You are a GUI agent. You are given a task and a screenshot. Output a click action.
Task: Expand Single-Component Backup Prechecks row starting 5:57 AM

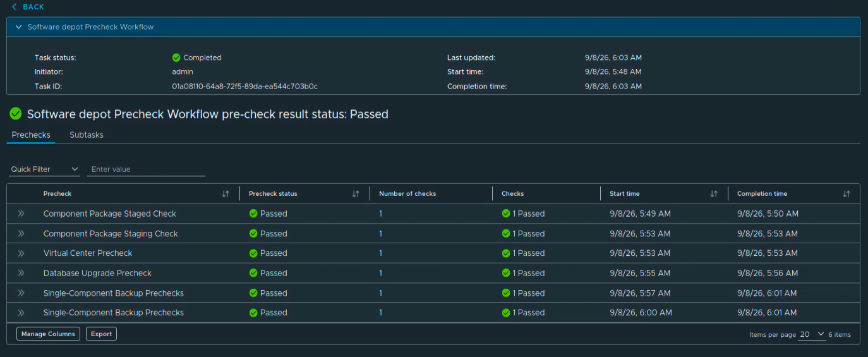[21, 293]
